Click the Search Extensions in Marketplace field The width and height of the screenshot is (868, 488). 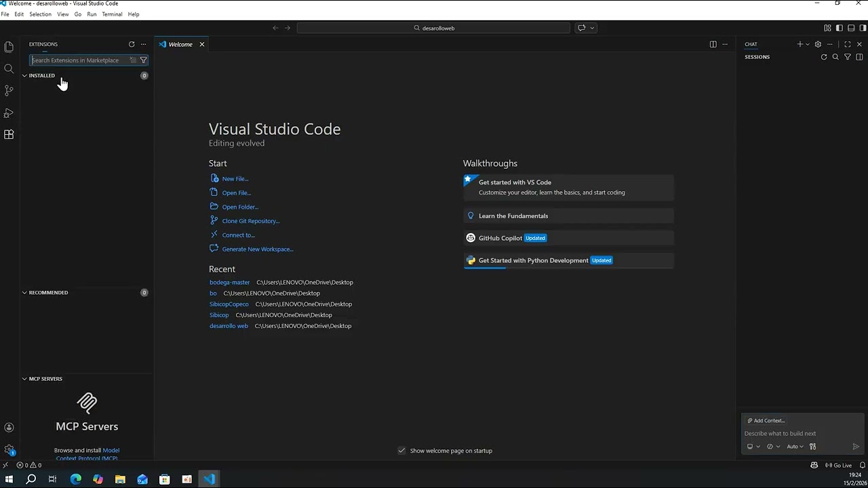[x=80, y=60]
